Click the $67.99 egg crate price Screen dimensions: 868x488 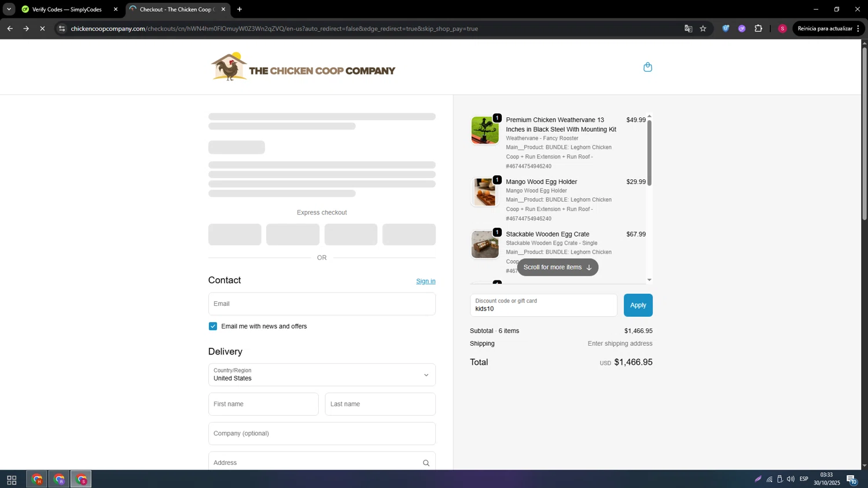pos(636,234)
